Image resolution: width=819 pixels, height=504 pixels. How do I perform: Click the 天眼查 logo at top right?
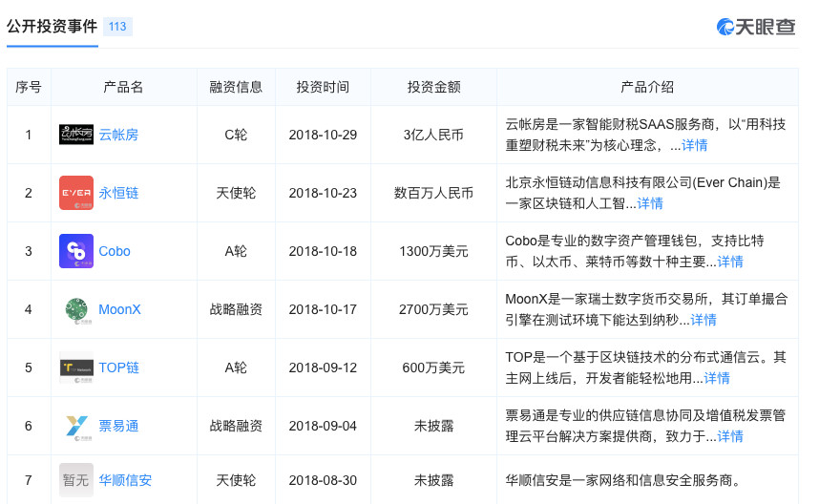756,27
